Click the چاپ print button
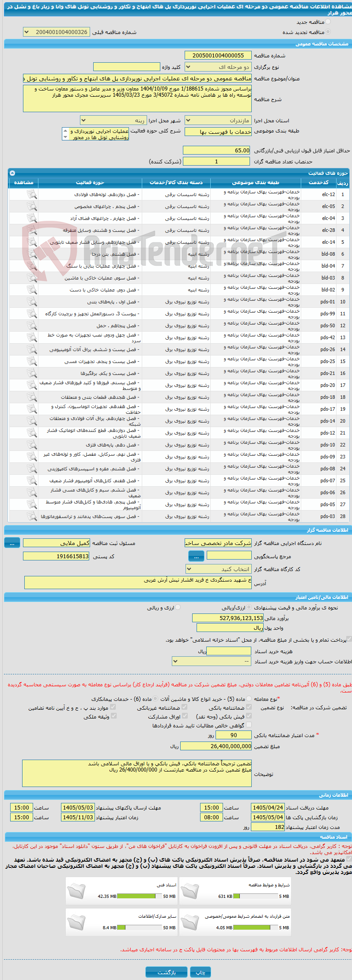 [x=201, y=972]
